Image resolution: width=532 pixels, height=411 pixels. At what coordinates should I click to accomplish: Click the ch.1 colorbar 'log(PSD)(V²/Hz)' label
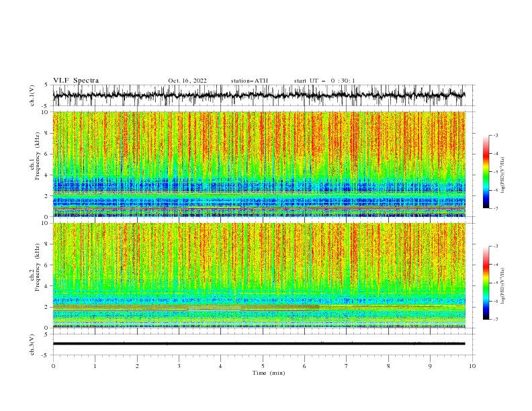(x=502, y=175)
